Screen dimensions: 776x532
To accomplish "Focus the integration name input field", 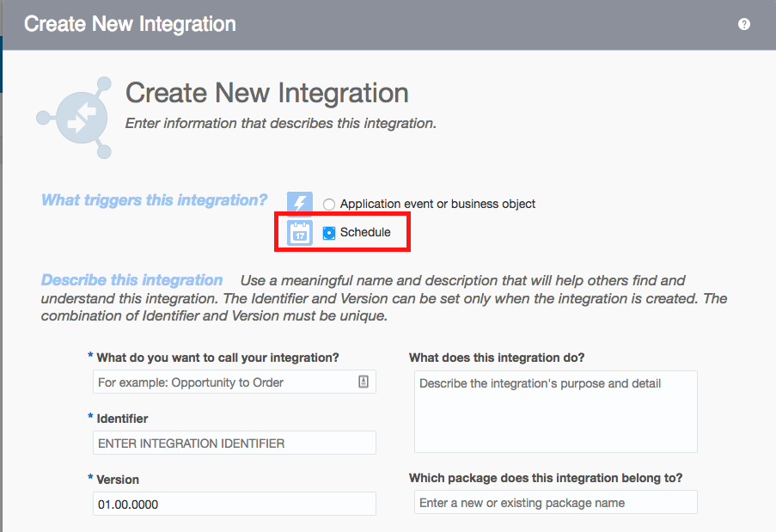I will 223,382.
